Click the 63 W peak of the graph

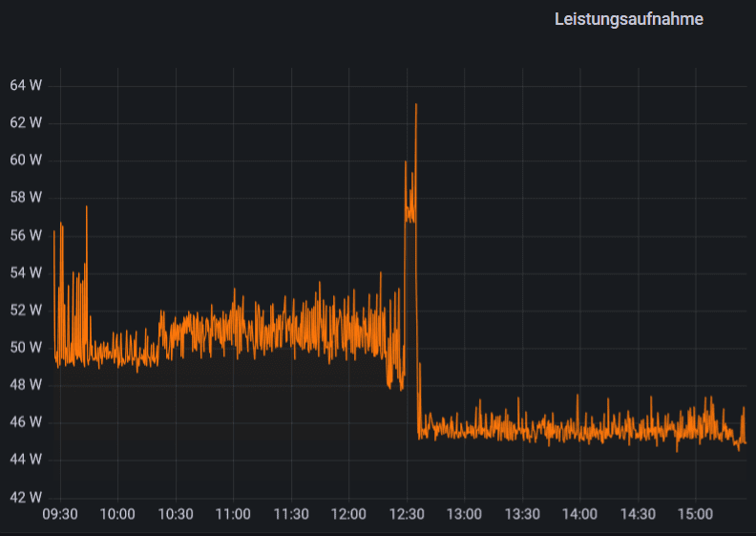[x=416, y=105]
